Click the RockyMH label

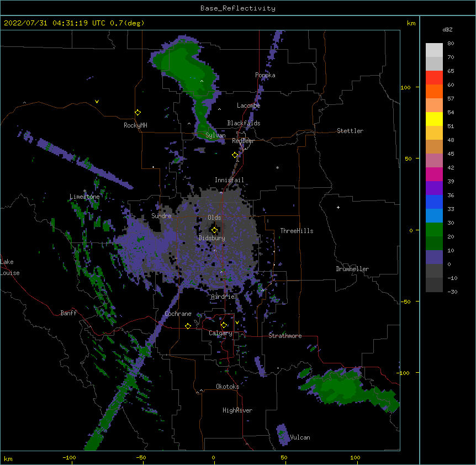(135, 125)
